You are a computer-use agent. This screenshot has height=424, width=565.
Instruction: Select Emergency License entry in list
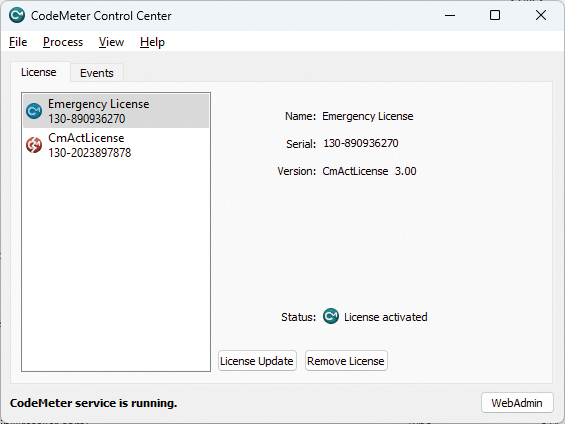pos(116,111)
